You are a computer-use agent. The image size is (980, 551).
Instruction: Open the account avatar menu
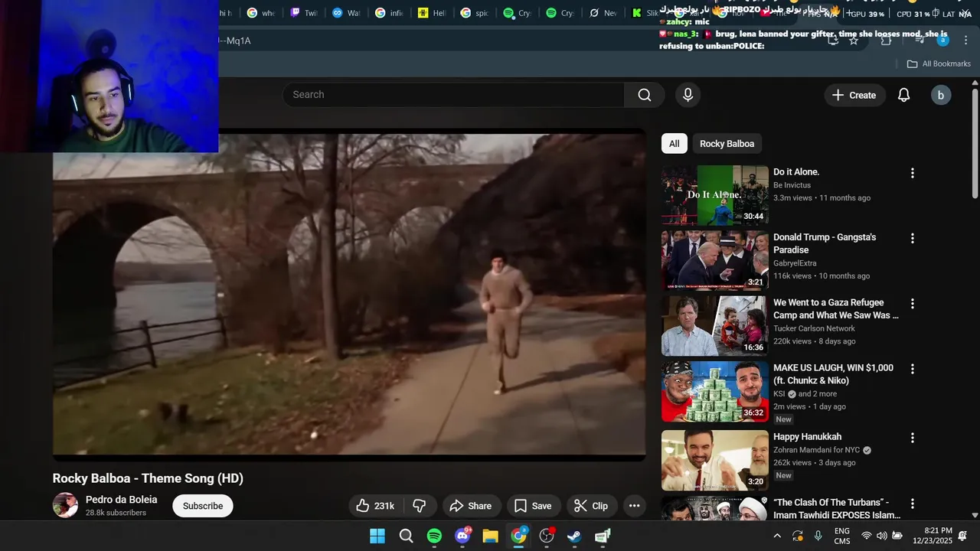(x=940, y=95)
